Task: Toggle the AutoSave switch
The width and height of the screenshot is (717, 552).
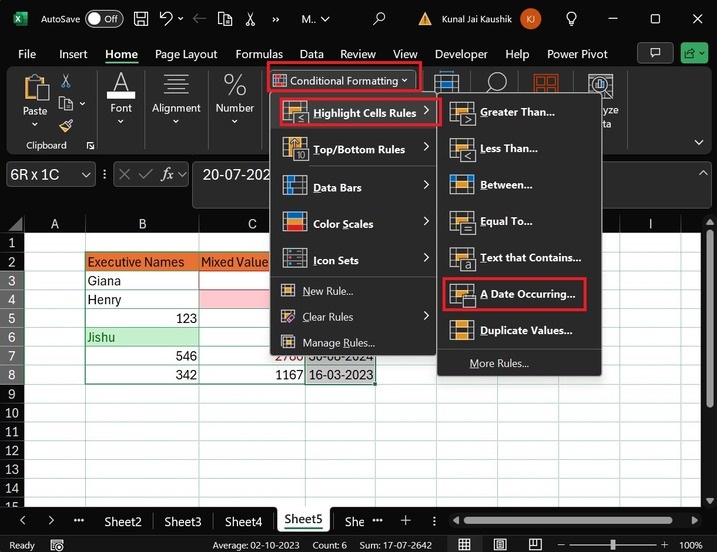Action: [x=104, y=18]
